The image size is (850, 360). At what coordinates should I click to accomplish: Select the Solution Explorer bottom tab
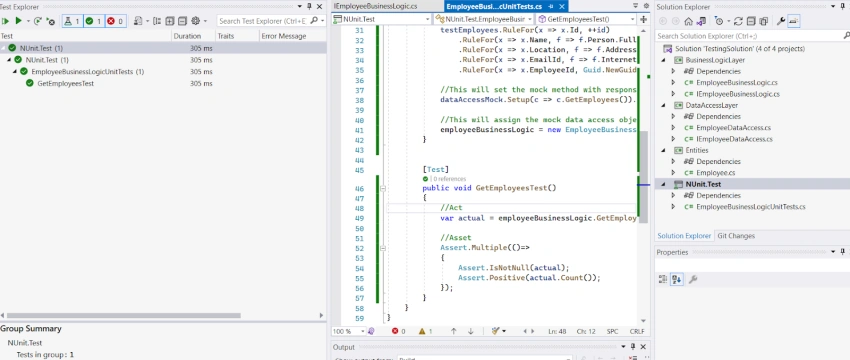pyautogui.click(x=684, y=236)
